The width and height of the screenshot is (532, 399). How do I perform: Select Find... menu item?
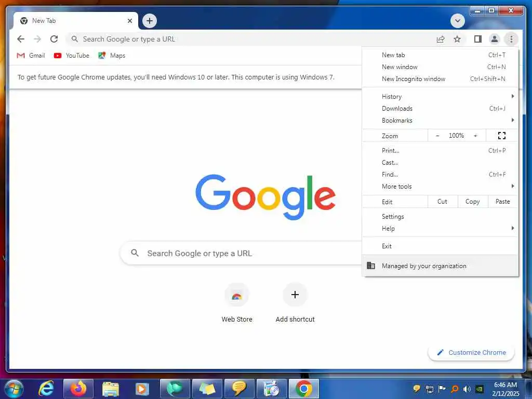click(x=440, y=174)
